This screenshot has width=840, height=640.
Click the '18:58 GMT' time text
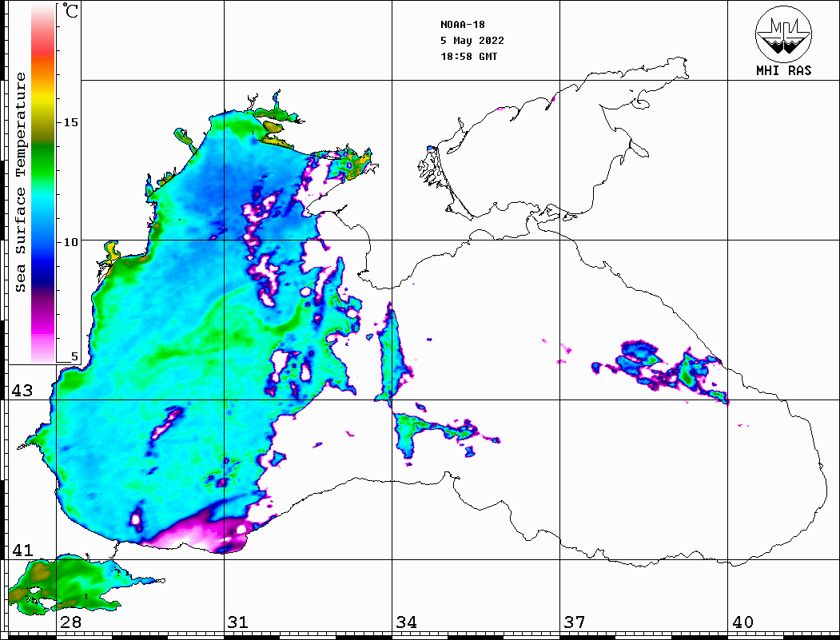tap(468, 56)
